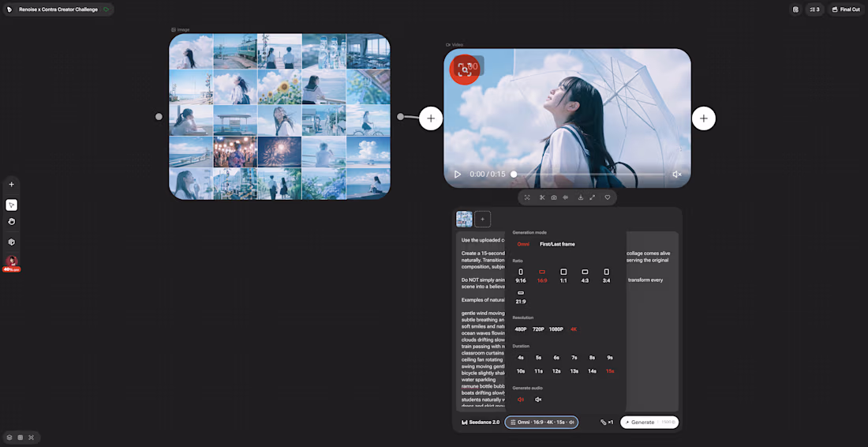868x447 pixels.
Task: Click the cloud sync status icon
Action: coord(107,9)
